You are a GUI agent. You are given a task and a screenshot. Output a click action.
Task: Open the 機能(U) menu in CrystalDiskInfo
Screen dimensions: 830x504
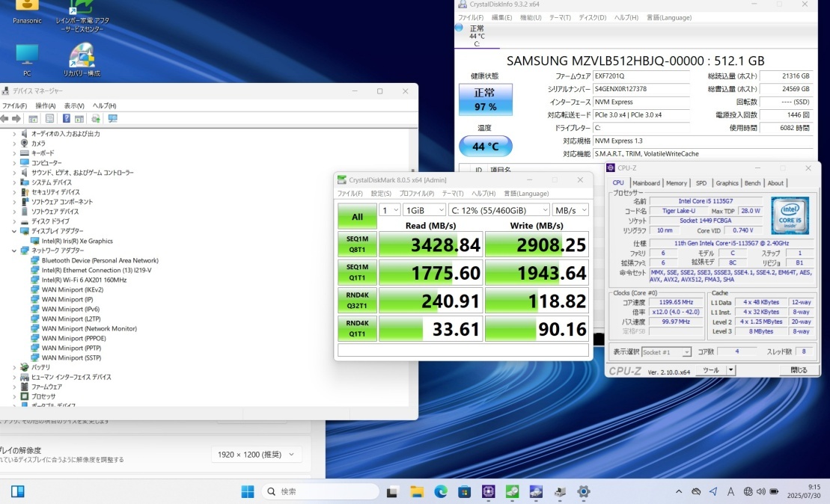pyautogui.click(x=531, y=17)
